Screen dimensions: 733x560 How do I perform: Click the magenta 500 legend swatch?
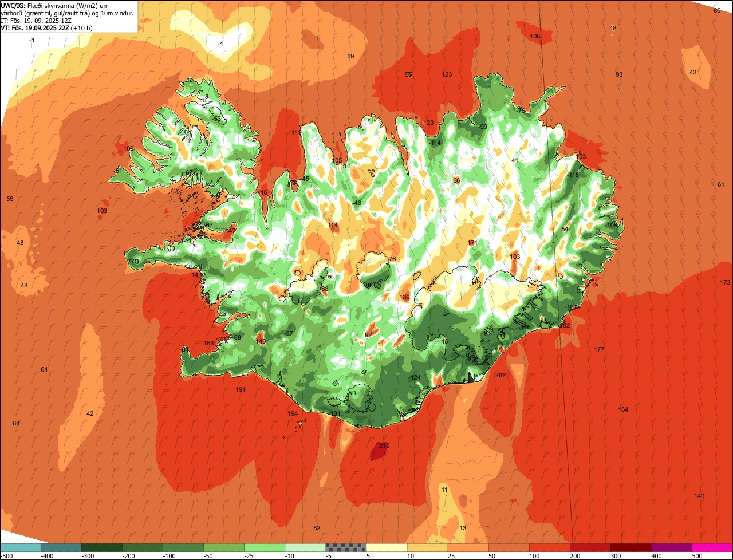click(x=712, y=547)
